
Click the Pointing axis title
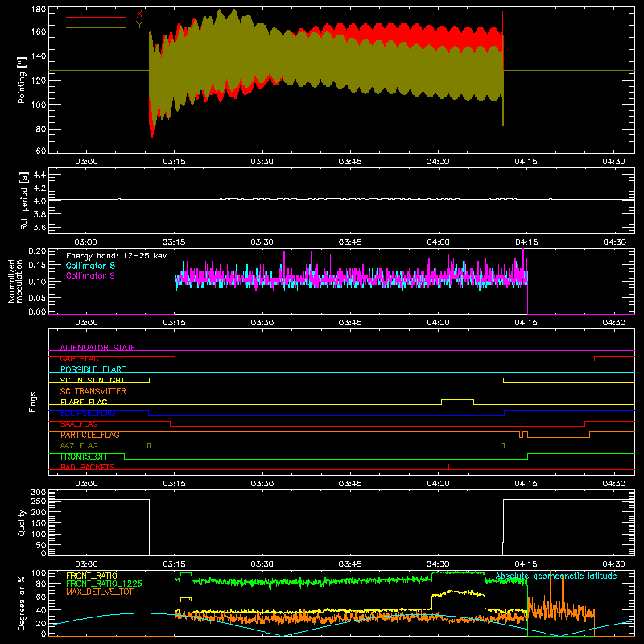22,80
